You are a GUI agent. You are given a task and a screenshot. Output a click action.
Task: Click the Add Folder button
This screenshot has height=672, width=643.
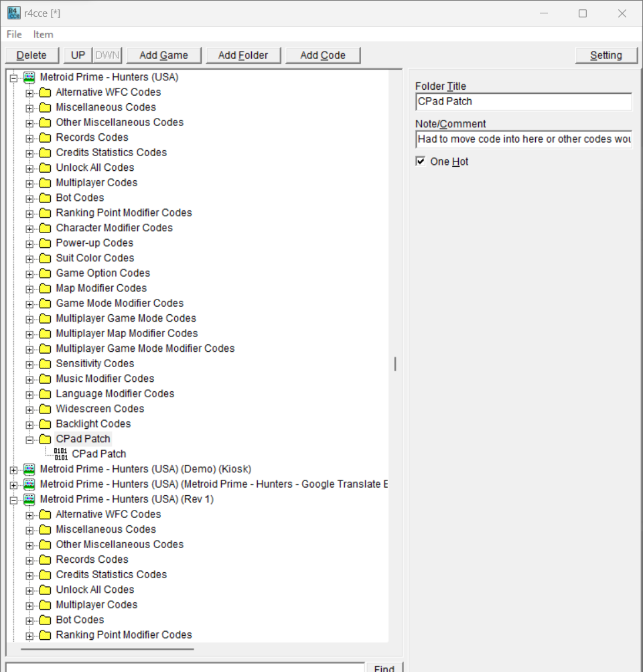(x=243, y=56)
